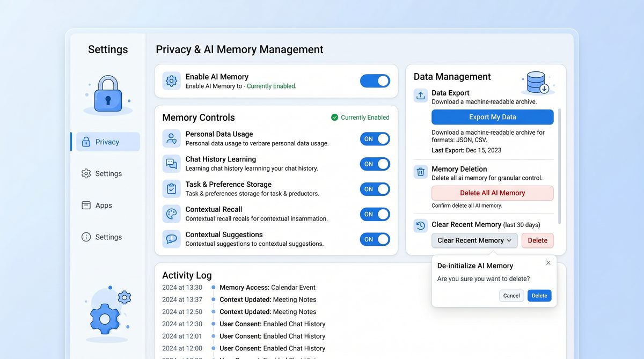Click 'Memory Access: Calendar Event' log entry
The width and height of the screenshot is (644, 359).
pyautogui.click(x=267, y=288)
